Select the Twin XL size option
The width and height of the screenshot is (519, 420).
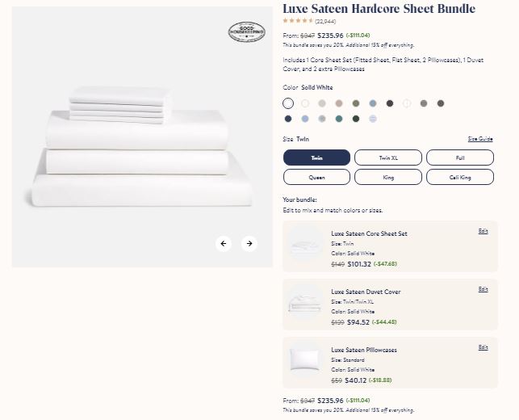click(388, 157)
